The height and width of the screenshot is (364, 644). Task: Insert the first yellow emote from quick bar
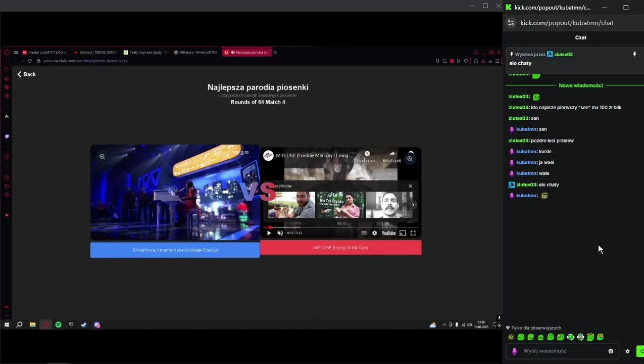coord(511,337)
